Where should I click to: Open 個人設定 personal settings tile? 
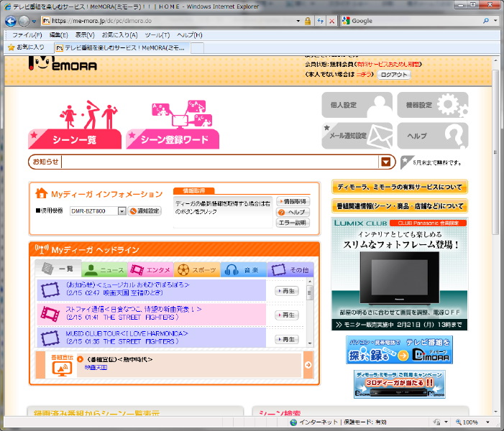[x=357, y=105]
